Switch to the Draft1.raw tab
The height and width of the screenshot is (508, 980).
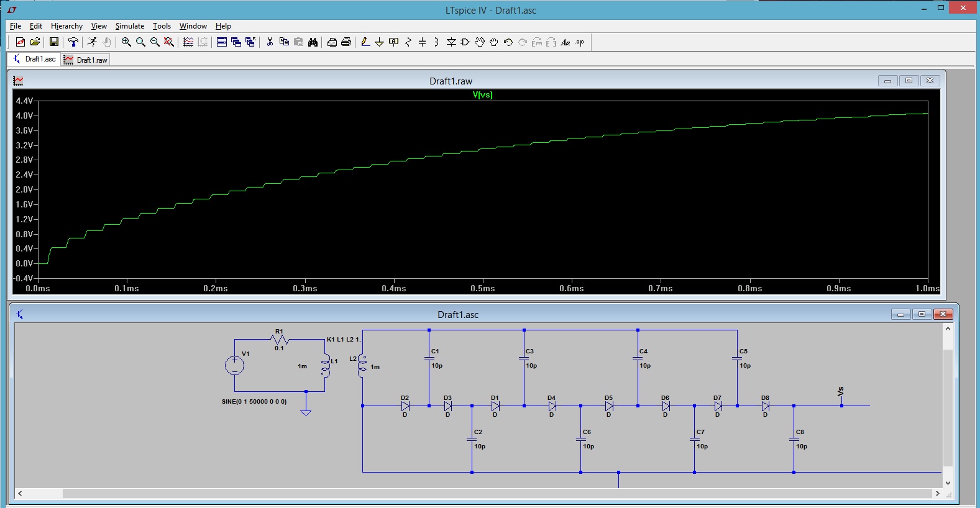(86, 60)
